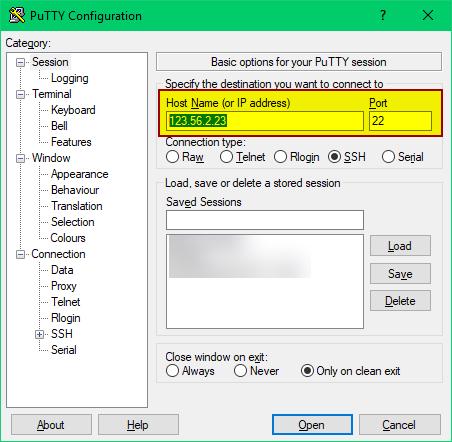
Task: Open the Rlogin category in tree
Action: (66, 318)
